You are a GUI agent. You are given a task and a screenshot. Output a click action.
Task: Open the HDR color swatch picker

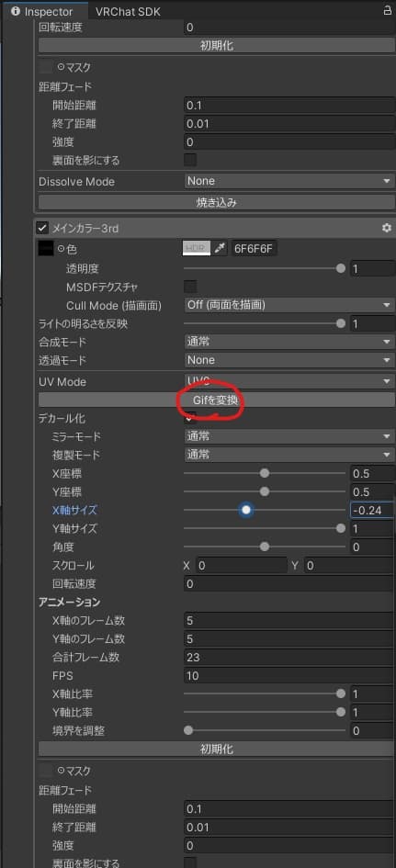pos(197,249)
